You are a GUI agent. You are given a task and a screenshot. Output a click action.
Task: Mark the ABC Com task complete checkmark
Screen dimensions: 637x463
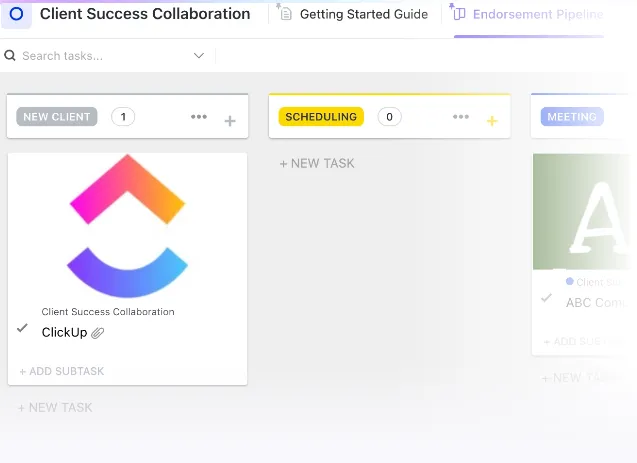tap(547, 298)
